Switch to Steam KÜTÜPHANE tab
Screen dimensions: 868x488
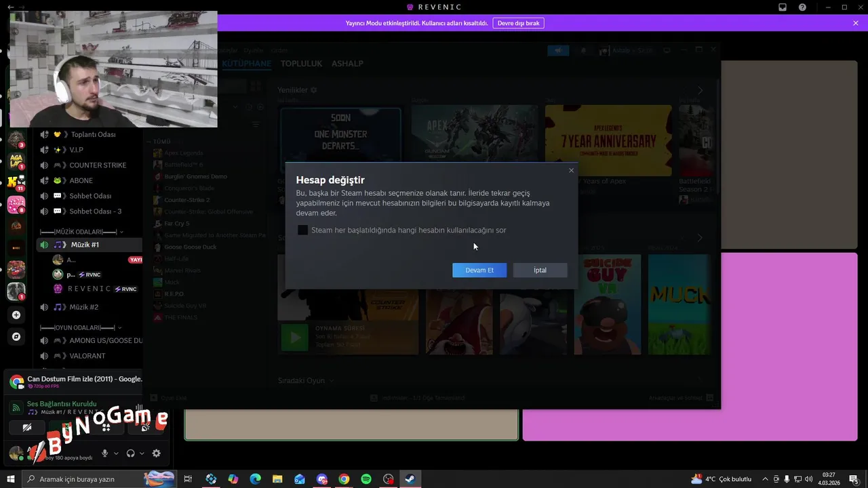(x=247, y=64)
